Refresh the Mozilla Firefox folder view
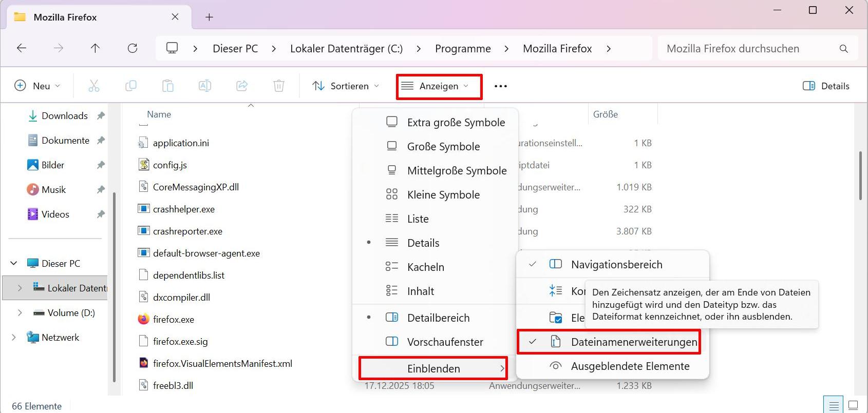Image resolution: width=868 pixels, height=413 pixels. (133, 48)
